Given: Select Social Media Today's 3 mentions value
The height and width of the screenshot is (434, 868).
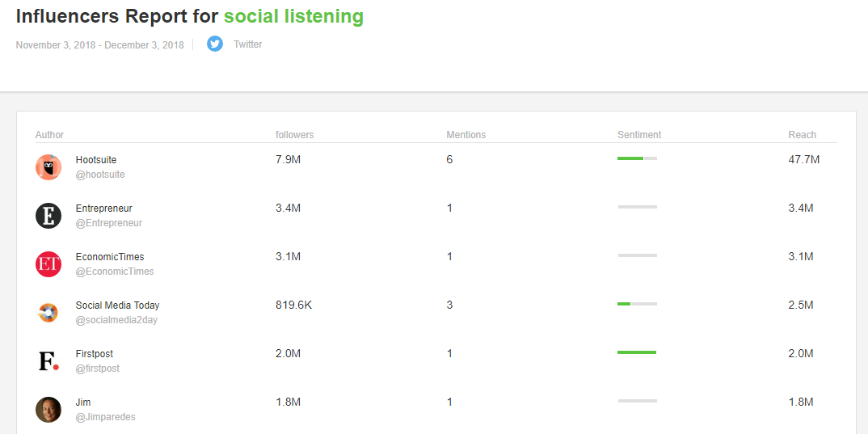Looking at the screenshot, I should (x=449, y=305).
